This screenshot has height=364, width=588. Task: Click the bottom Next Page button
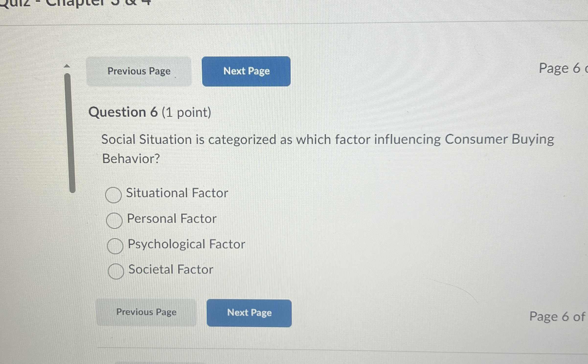click(x=249, y=313)
